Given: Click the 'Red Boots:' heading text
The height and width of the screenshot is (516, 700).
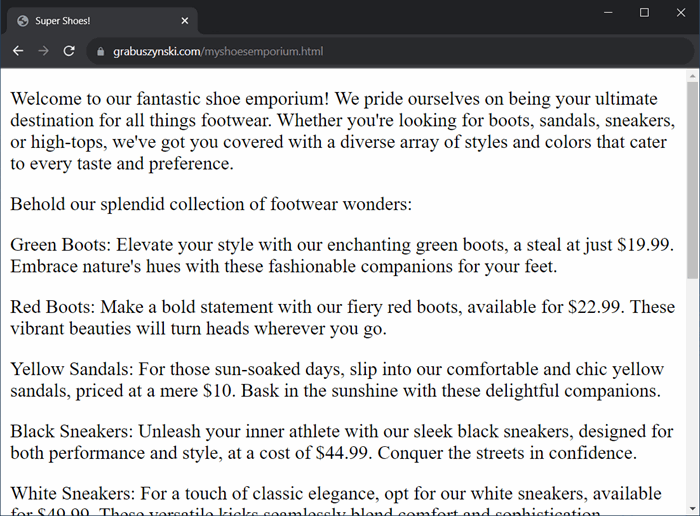Looking at the screenshot, I should pyautogui.click(x=53, y=307).
